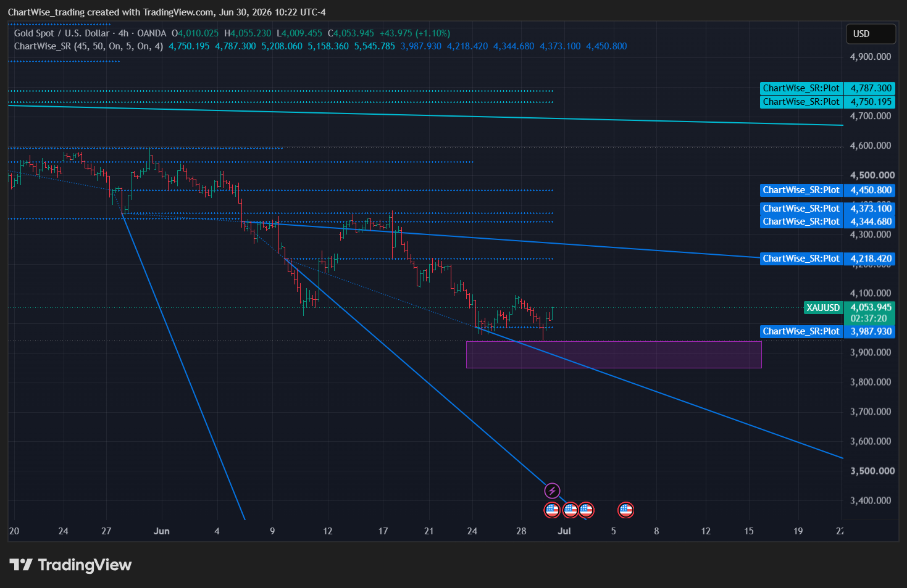Click the Jul month label on the time axis
The height and width of the screenshot is (588, 907).
564,531
